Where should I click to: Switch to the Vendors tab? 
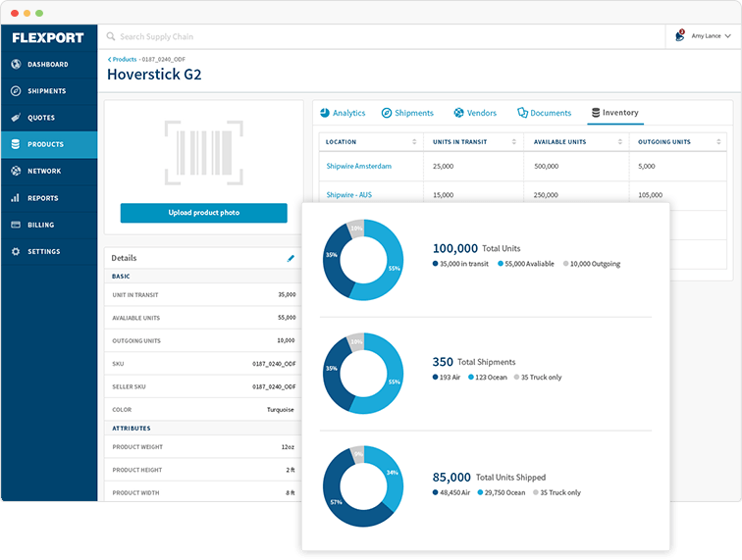(x=475, y=113)
